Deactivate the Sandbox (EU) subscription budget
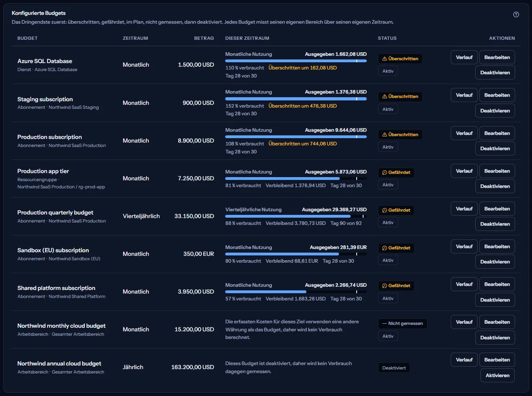 [x=495, y=262]
